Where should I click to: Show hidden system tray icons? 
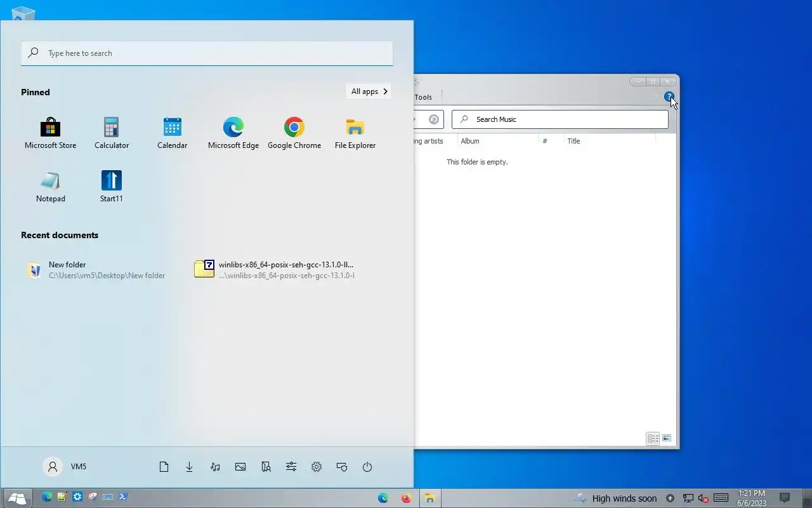670,498
